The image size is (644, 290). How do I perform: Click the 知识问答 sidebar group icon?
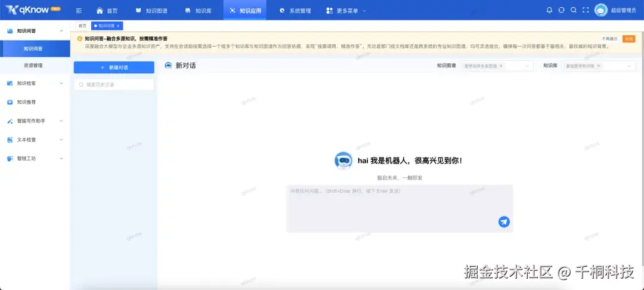point(10,31)
